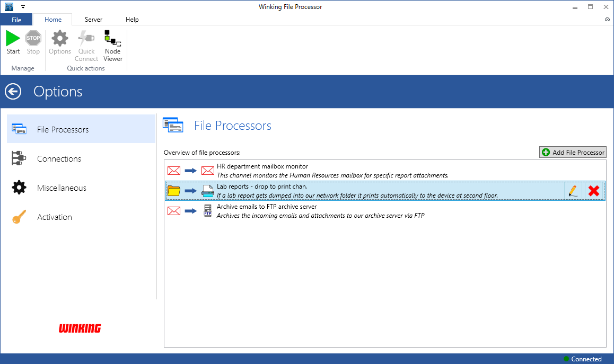
Task: Click the File Processors sidebar icon
Action: click(x=19, y=129)
